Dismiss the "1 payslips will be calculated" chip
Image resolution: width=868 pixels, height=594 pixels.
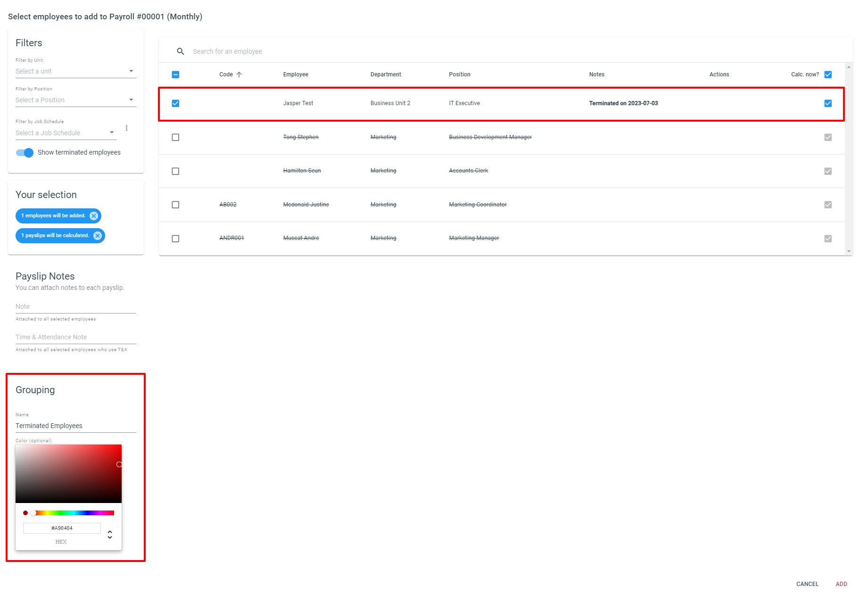[x=97, y=235]
